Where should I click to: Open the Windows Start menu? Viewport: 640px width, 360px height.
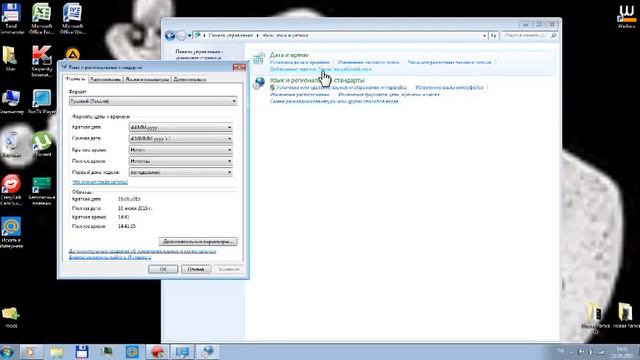pos(7,352)
